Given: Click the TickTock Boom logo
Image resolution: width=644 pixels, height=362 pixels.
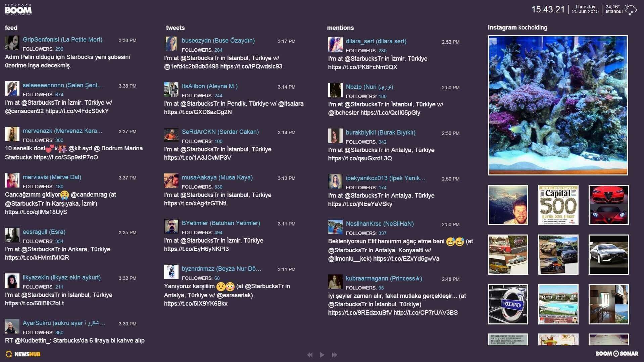Looking at the screenshot, I should coord(18,10).
